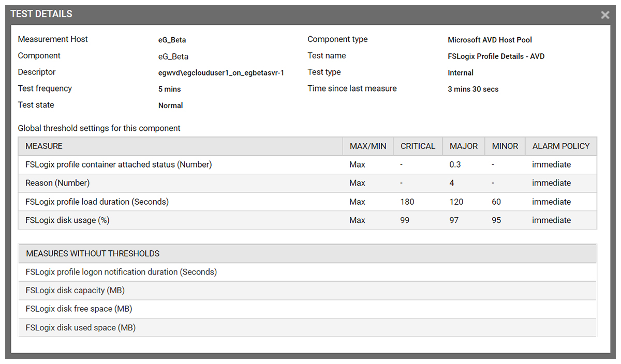Screen dimensions: 621x364
Task: Click the major threshold value 120
Action: pyautogui.click(x=456, y=202)
